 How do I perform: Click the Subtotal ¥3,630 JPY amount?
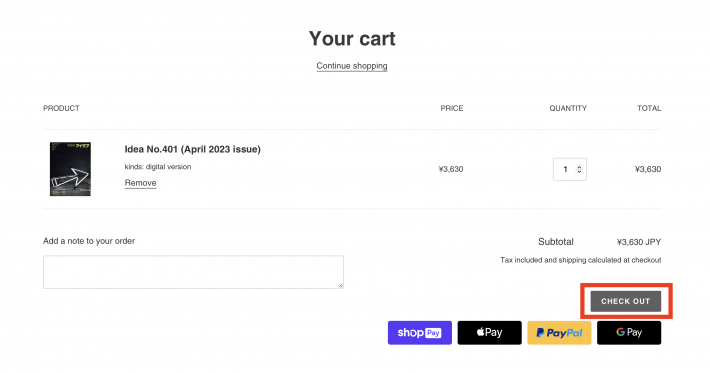point(639,242)
